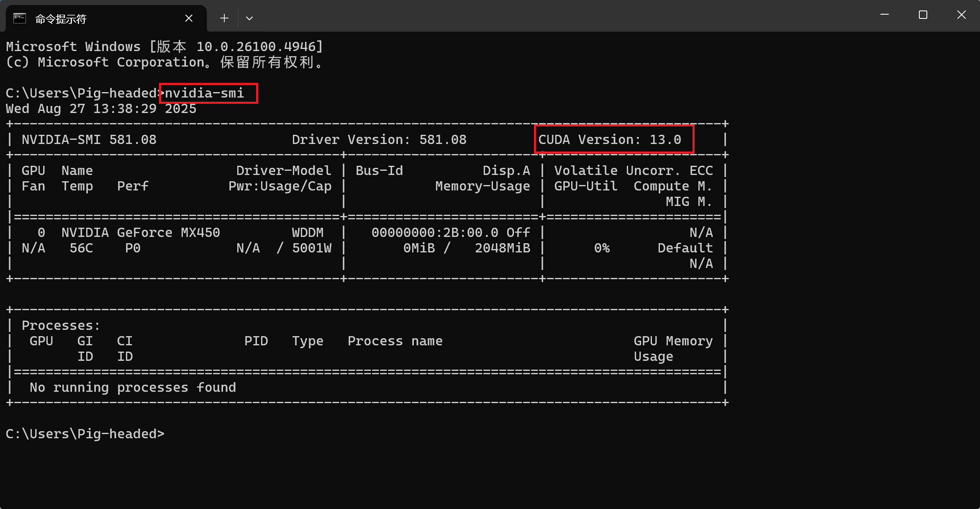Click the Processes: header text
This screenshot has height=509, width=980.
[x=61, y=325]
